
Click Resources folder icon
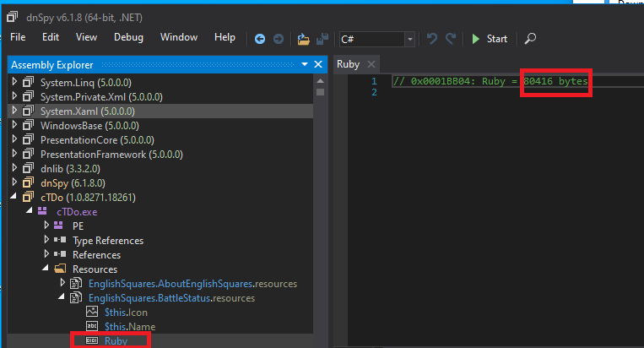tap(60, 269)
